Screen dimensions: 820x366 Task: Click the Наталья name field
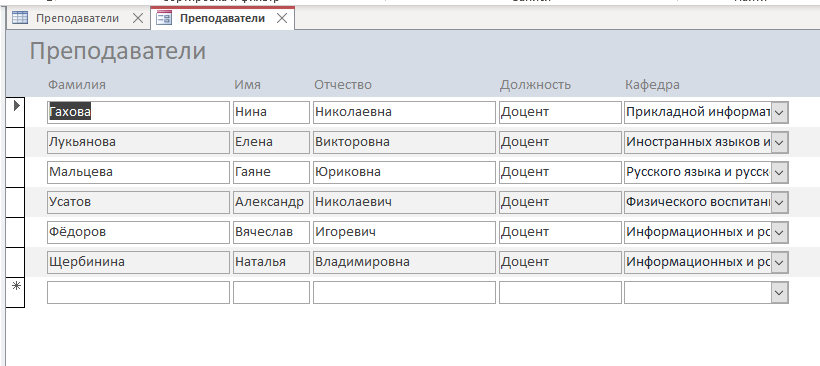(x=271, y=262)
